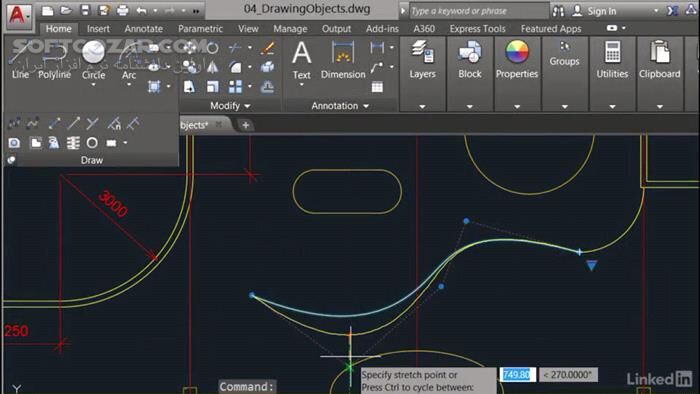Screen dimensions: 700x394
Task: Open the Layers panel button
Action: [x=422, y=59]
